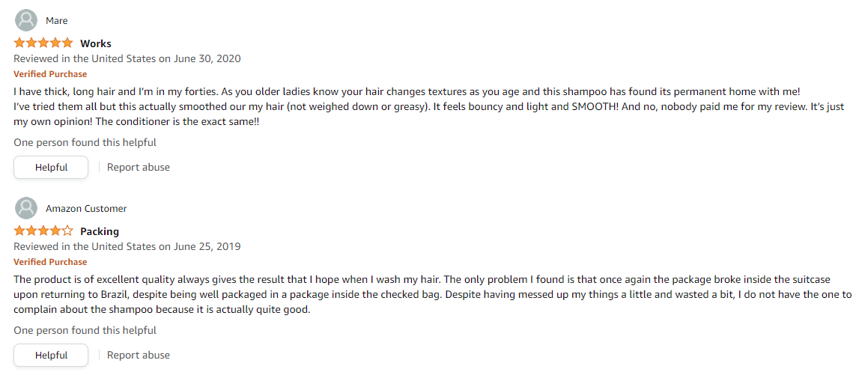Click the June 25, 2019 review date
Image resolution: width=868 pixels, height=375 pixels.
127,247
